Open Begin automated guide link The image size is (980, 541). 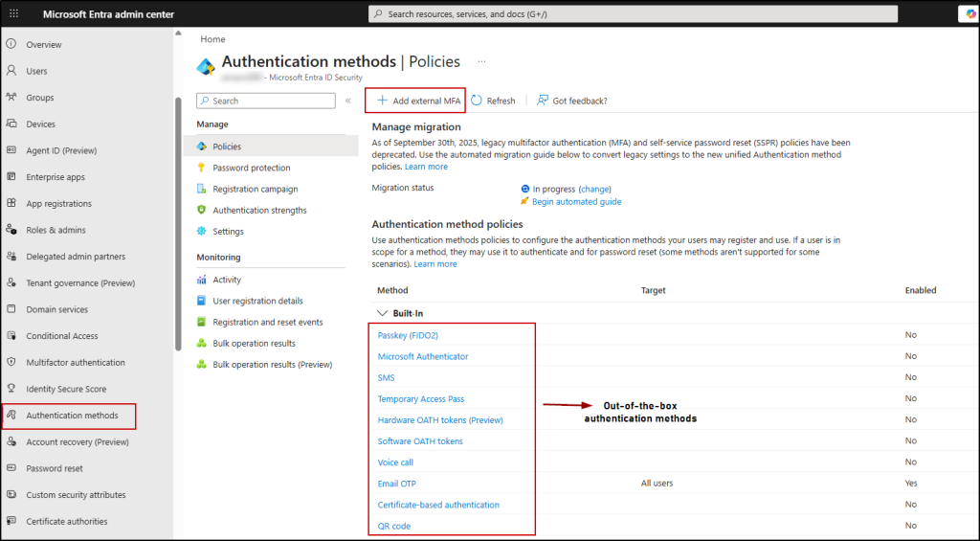click(576, 202)
